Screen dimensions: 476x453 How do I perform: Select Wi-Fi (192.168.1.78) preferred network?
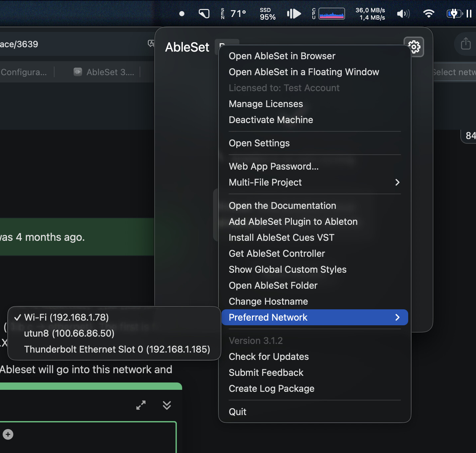114,317
